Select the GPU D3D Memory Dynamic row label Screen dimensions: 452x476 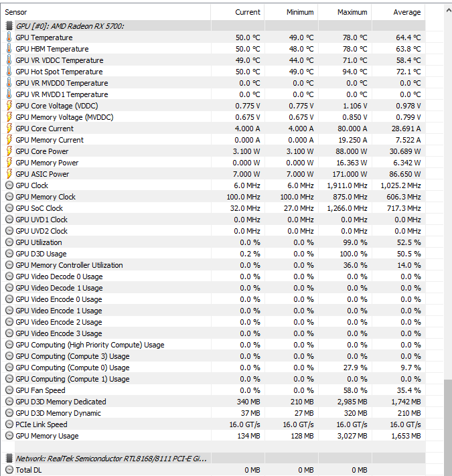pos(58,413)
